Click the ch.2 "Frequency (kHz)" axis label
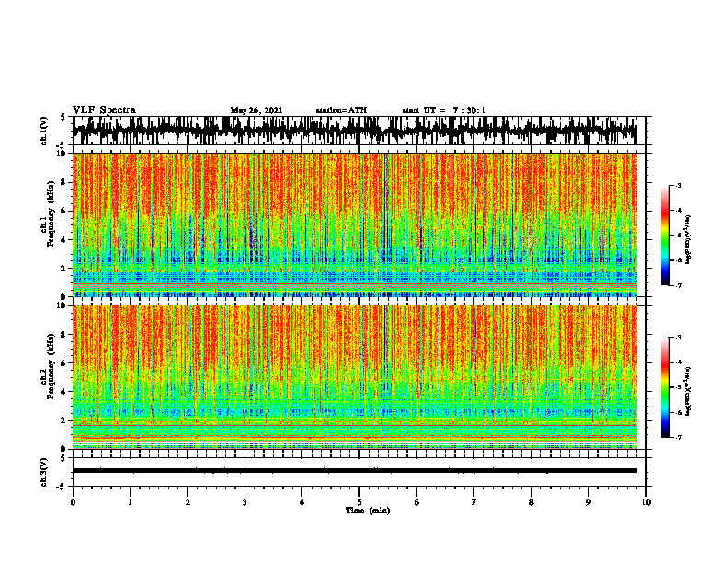 pyautogui.click(x=51, y=366)
